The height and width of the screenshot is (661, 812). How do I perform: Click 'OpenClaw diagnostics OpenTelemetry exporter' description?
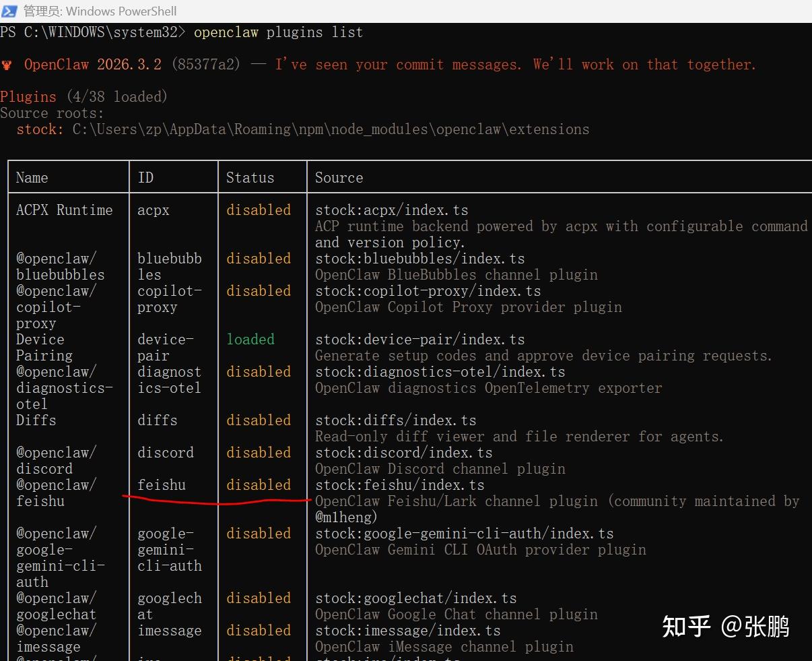click(x=488, y=388)
